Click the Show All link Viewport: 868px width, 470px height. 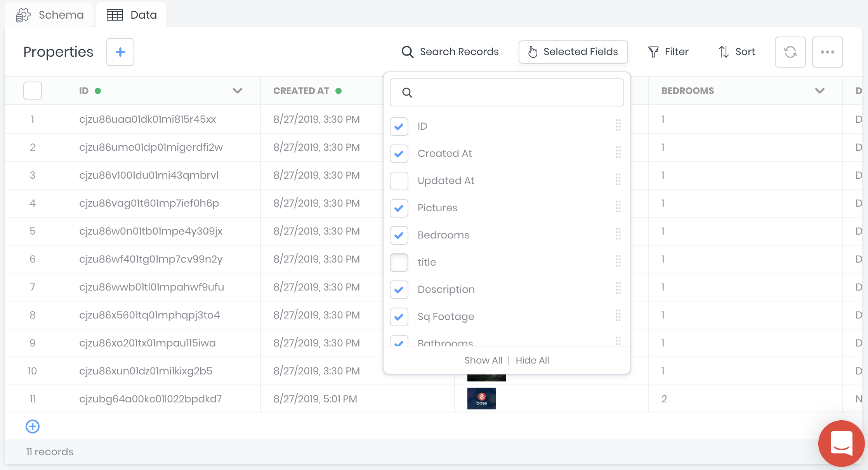pos(483,360)
